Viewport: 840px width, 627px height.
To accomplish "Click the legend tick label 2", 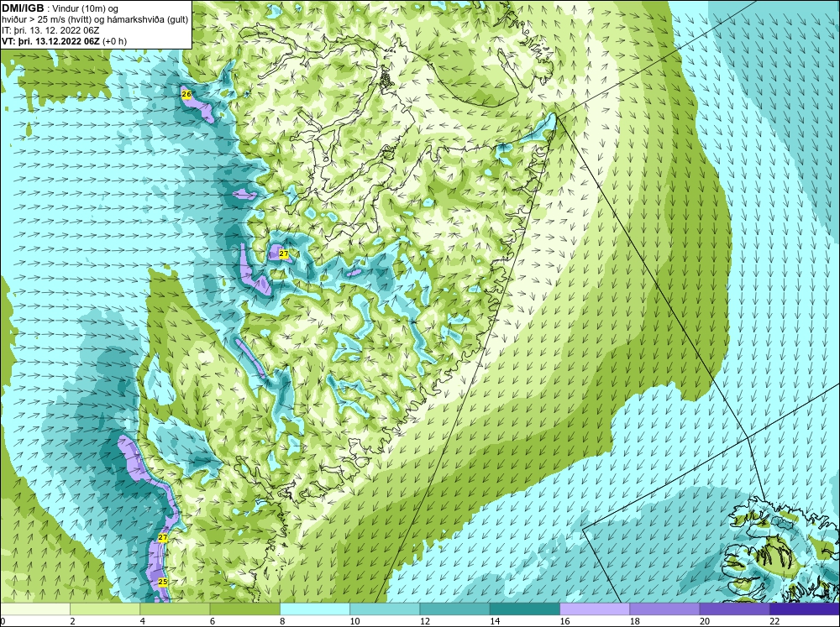I will (72, 621).
